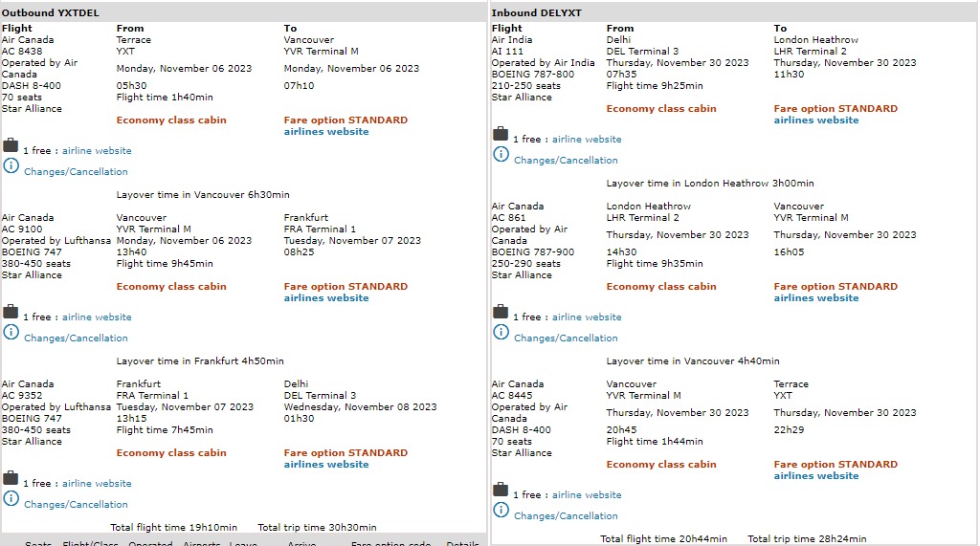Click info icon for flight AC 9352
Screen dimensions: 980x546
11,498
